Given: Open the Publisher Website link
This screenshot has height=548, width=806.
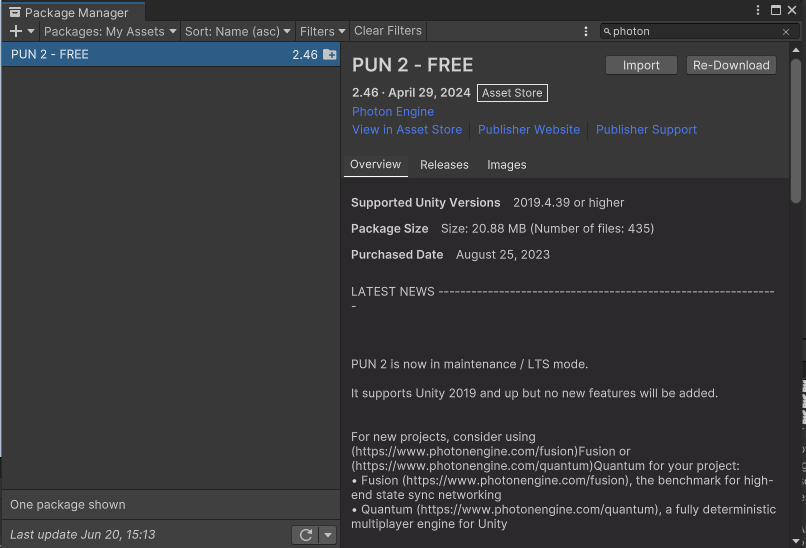Looking at the screenshot, I should pyautogui.click(x=528, y=130).
